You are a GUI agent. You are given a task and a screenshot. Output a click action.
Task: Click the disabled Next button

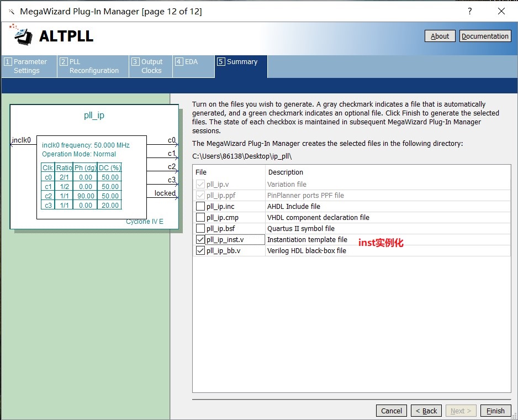(x=461, y=411)
